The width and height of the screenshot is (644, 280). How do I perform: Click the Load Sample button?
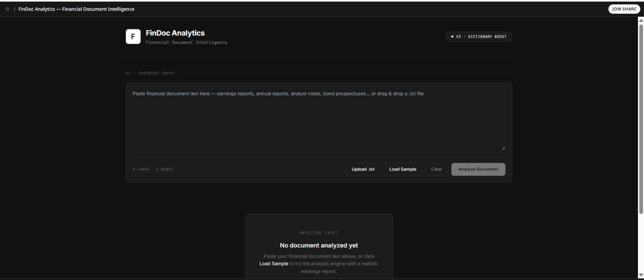click(402, 169)
